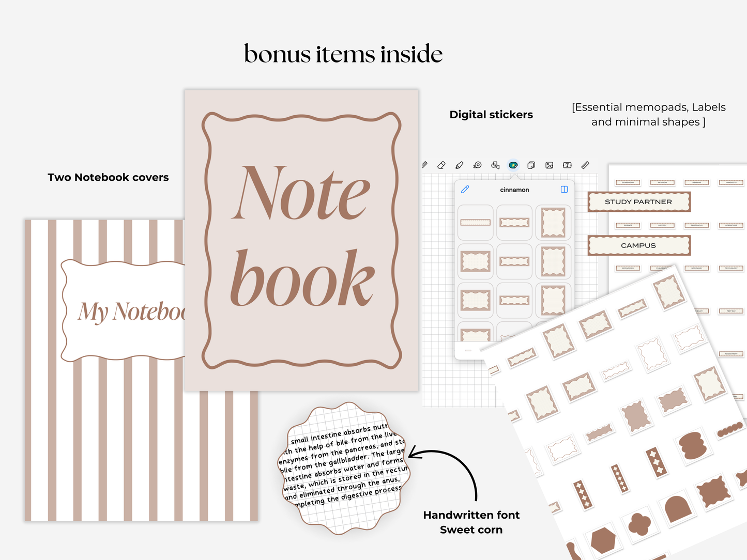Click the handwritten font sample circle
The image size is (747, 560).
(345, 468)
